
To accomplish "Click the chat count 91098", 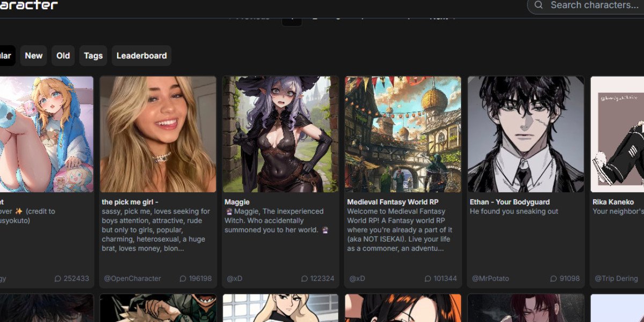I will pyautogui.click(x=569, y=279).
